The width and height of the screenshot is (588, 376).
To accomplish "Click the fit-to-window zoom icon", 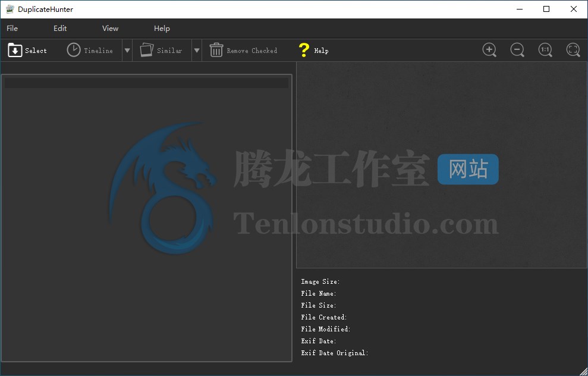I will pos(573,50).
